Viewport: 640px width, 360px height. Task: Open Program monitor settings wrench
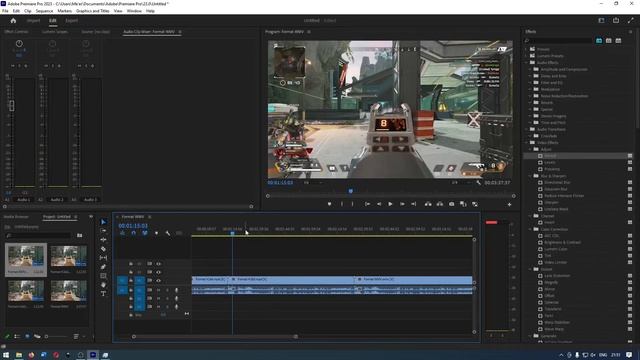[x=478, y=183]
